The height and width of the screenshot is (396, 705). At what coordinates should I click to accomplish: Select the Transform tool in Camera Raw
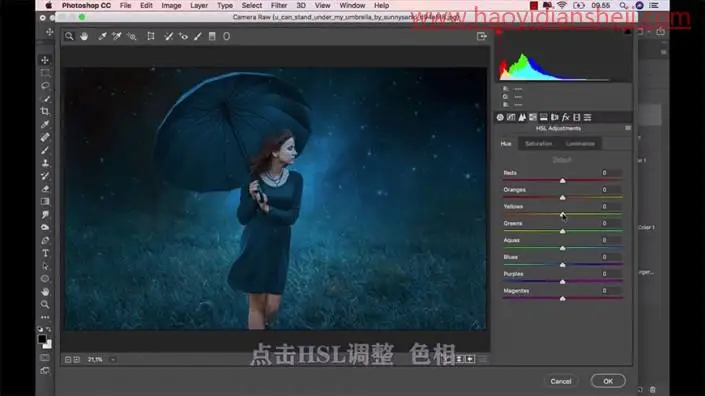point(151,36)
